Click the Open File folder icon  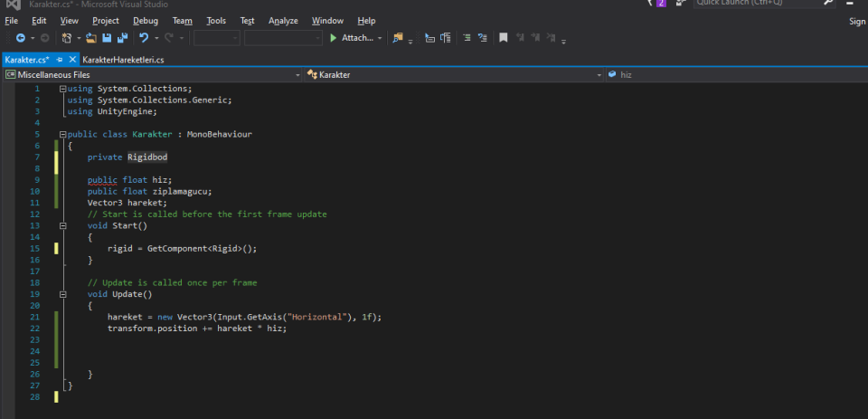91,38
